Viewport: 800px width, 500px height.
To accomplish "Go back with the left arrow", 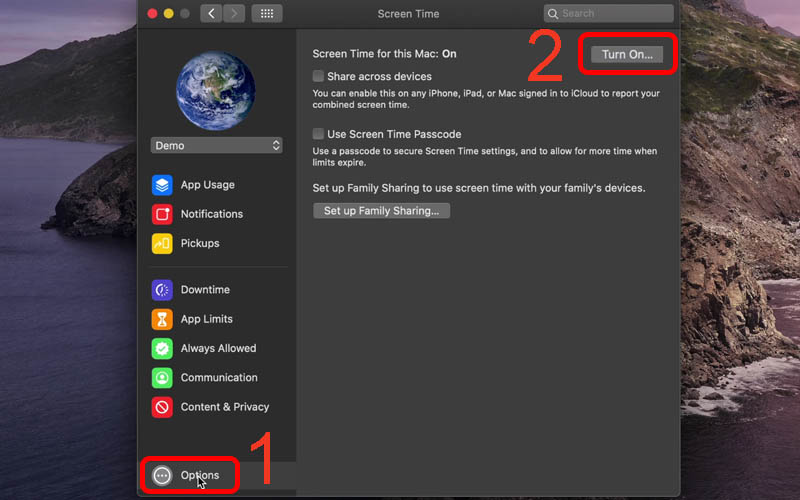I will [211, 14].
